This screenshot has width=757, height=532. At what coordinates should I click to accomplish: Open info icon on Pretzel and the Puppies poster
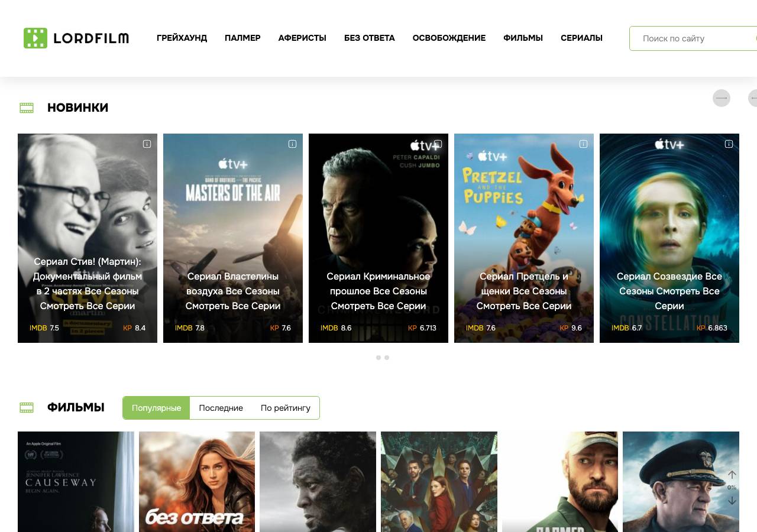583,144
